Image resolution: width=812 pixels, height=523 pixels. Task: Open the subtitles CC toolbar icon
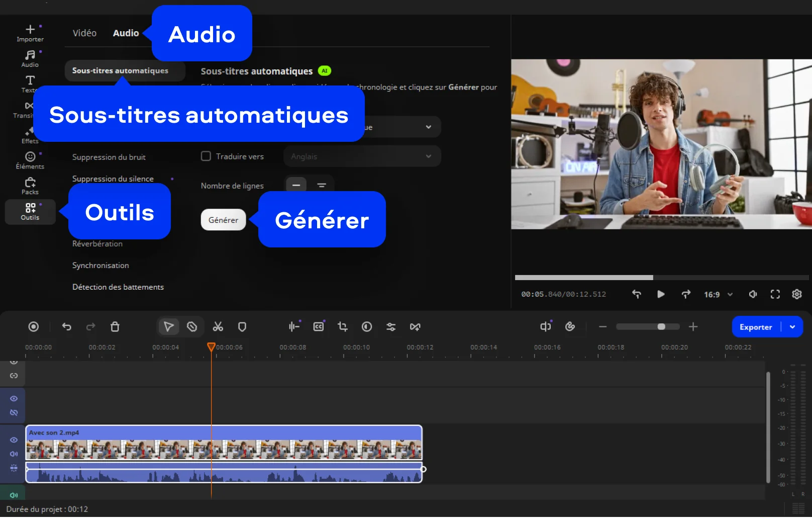(x=319, y=327)
